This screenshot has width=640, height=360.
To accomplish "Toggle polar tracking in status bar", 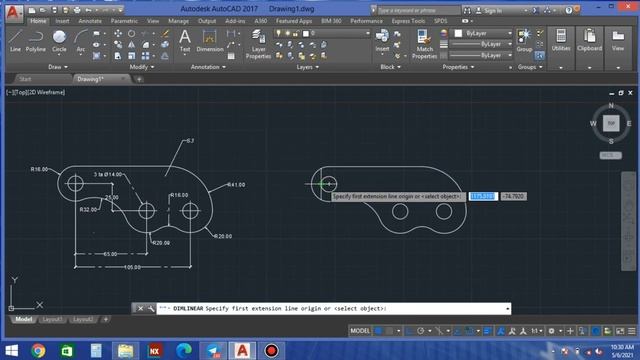I will (421, 331).
